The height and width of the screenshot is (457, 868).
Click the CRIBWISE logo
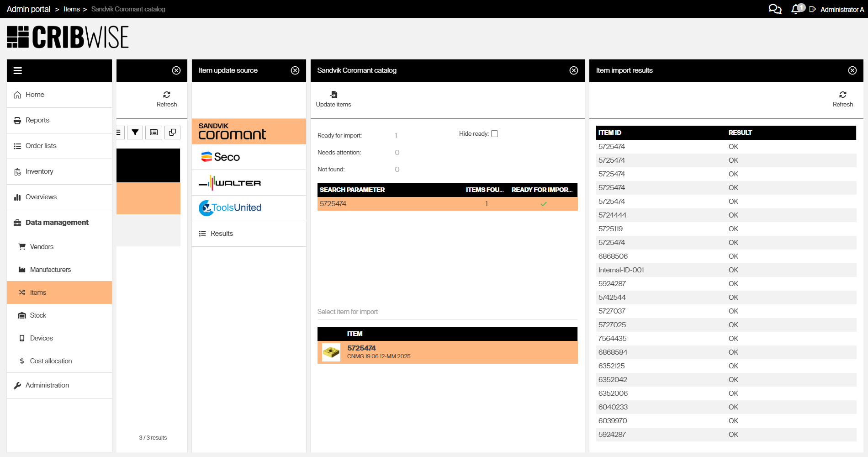(x=68, y=37)
